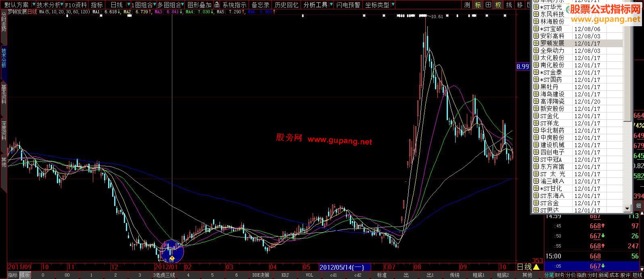Click the 日线 label at bottom right of chart

tap(525, 267)
